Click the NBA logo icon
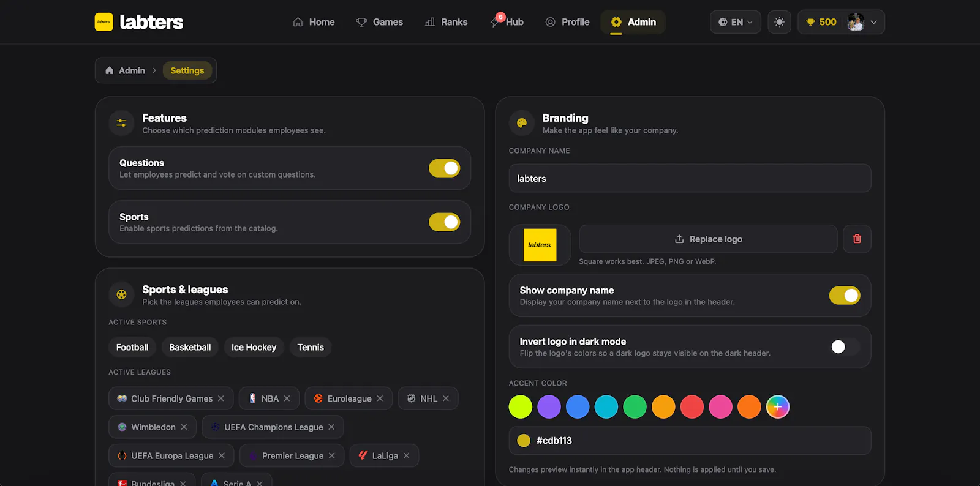 tap(252, 398)
